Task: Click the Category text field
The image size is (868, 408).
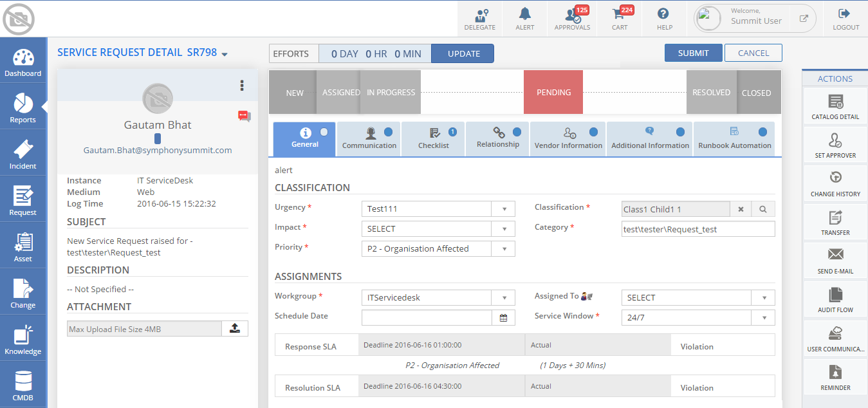Action: (x=697, y=229)
